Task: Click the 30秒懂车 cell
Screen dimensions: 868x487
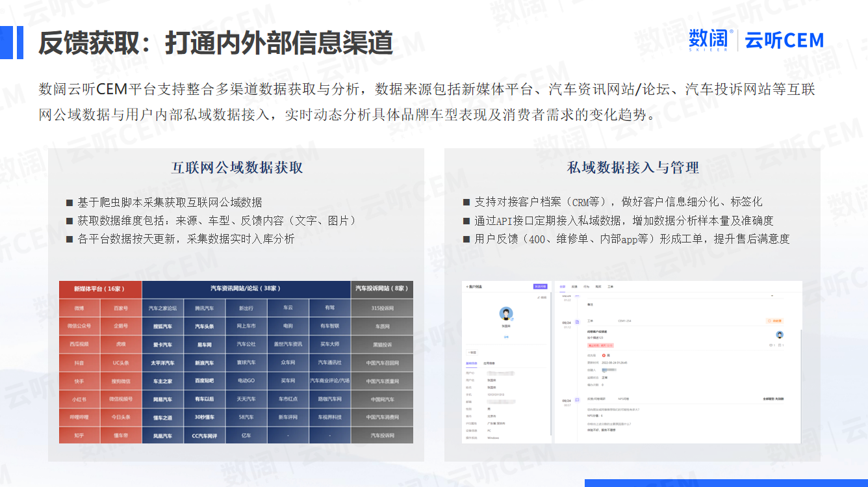Action: pos(205,417)
